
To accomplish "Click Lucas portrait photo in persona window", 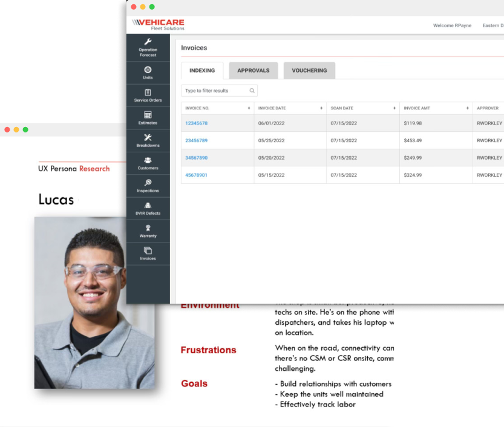I will click(94, 302).
